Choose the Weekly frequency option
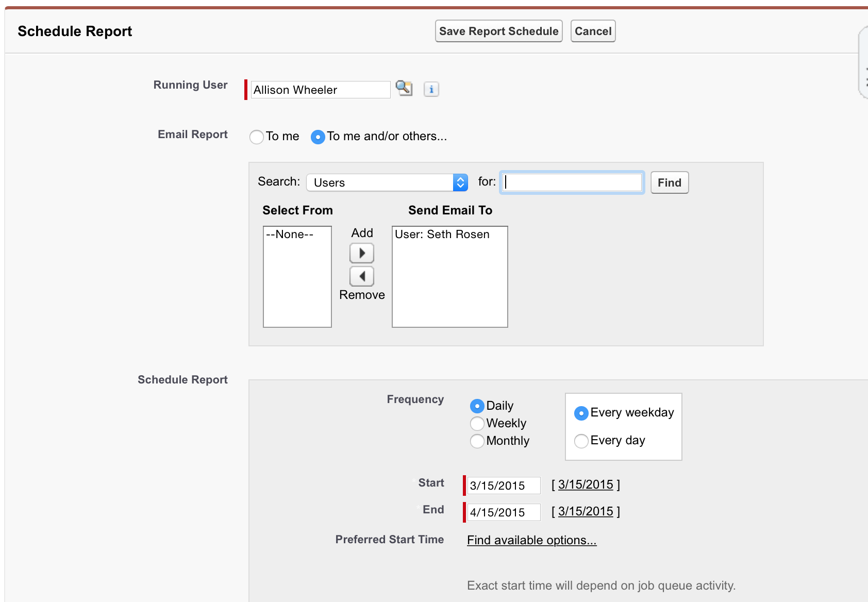868x602 pixels. click(477, 424)
